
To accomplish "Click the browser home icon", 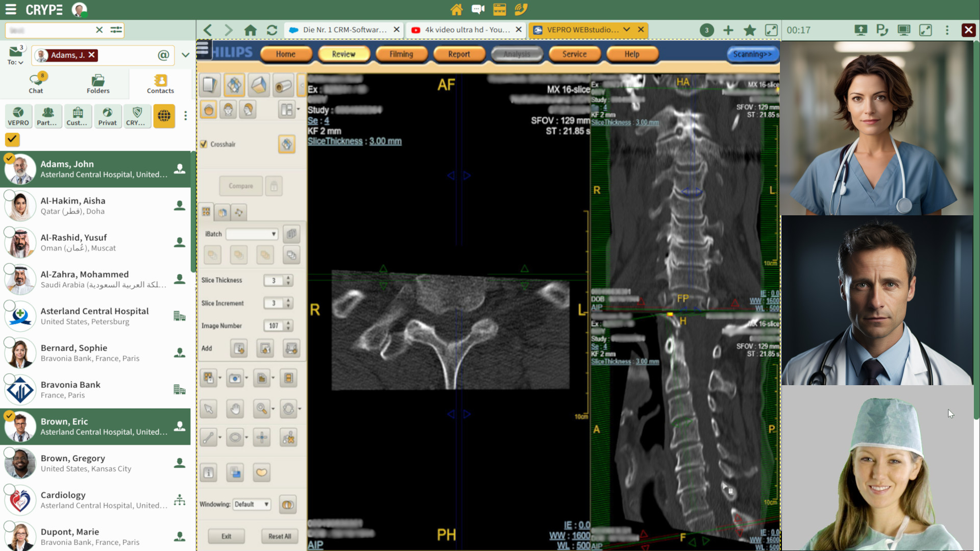I will point(250,30).
